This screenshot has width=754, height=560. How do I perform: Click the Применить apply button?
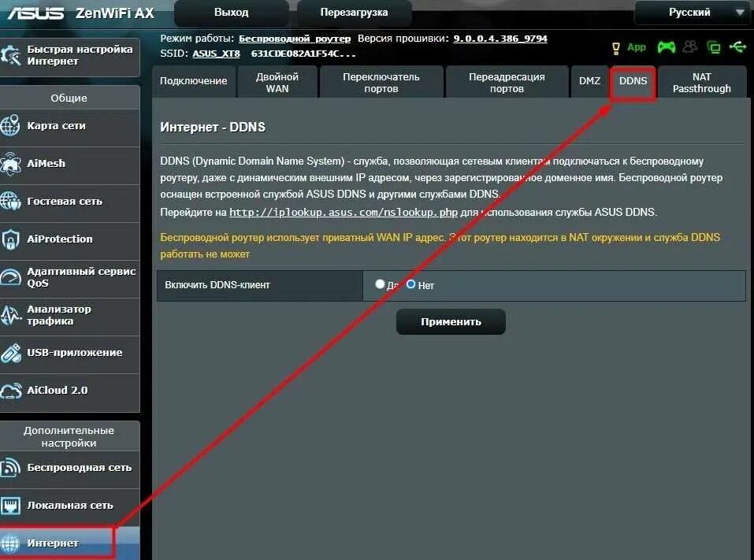point(451,321)
